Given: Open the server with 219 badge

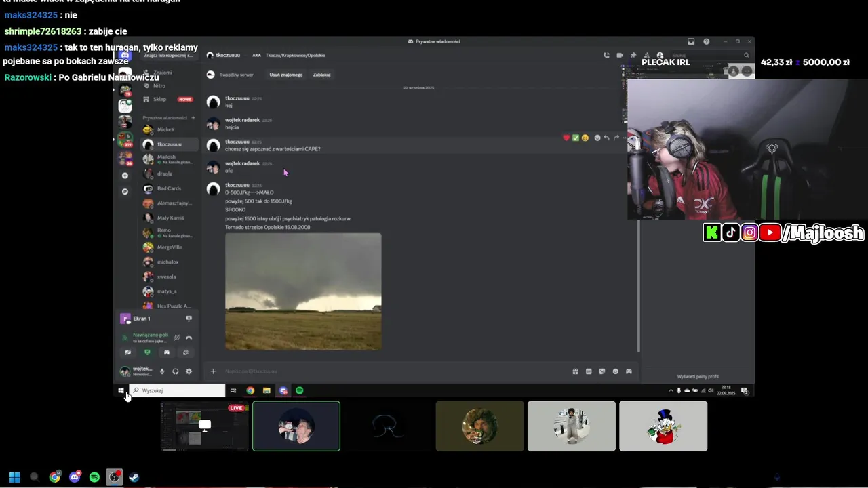Looking at the screenshot, I should (125, 139).
